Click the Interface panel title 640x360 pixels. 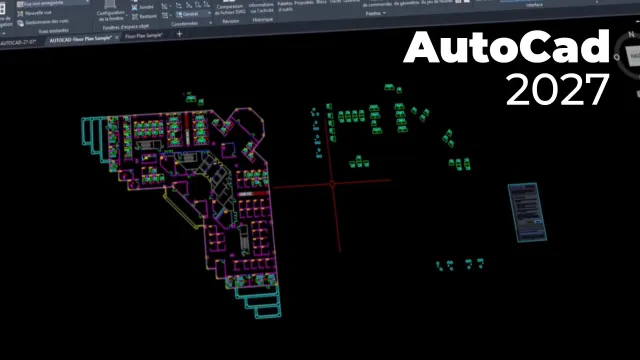click(x=534, y=5)
